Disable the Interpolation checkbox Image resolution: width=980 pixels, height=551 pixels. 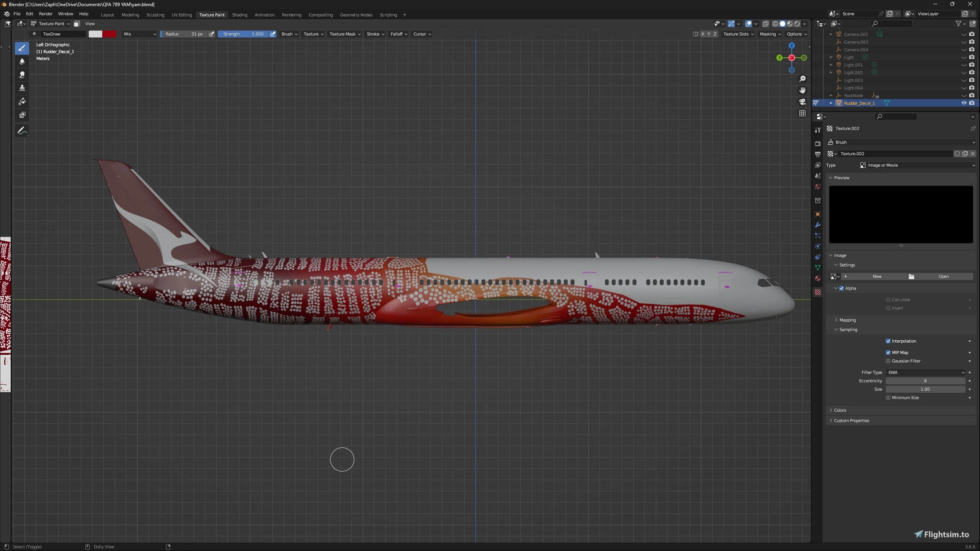[x=888, y=341]
